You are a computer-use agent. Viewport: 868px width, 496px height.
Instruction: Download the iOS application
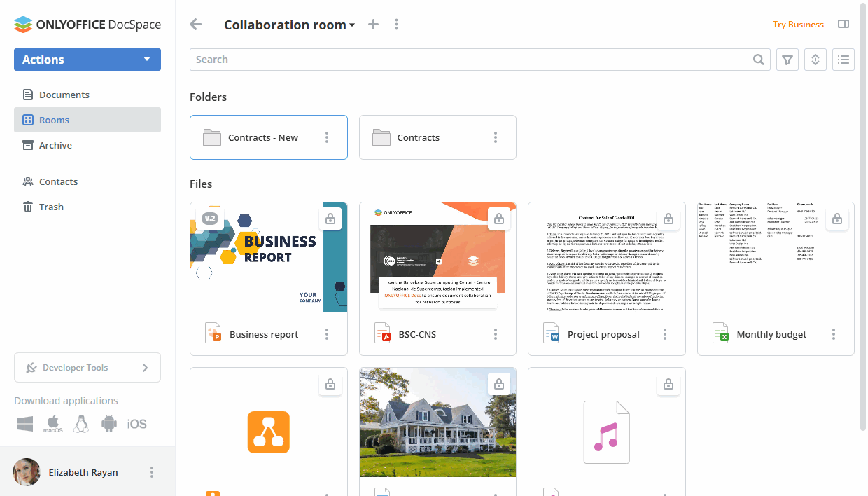[x=137, y=424]
